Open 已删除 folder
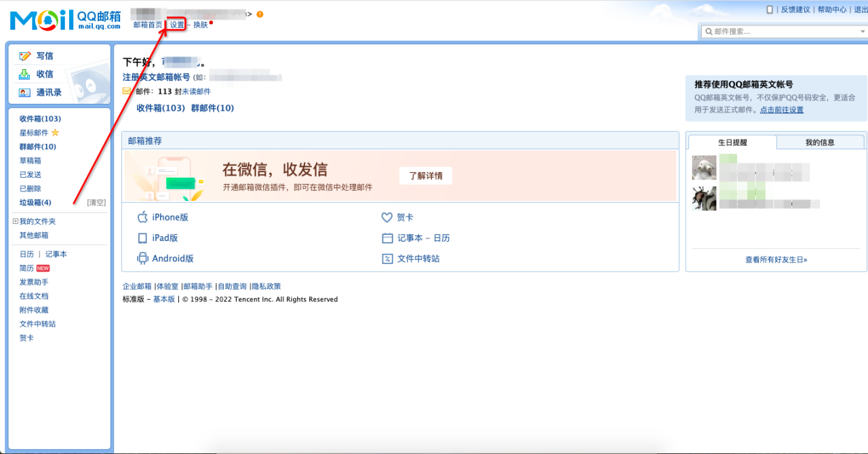 (x=31, y=189)
